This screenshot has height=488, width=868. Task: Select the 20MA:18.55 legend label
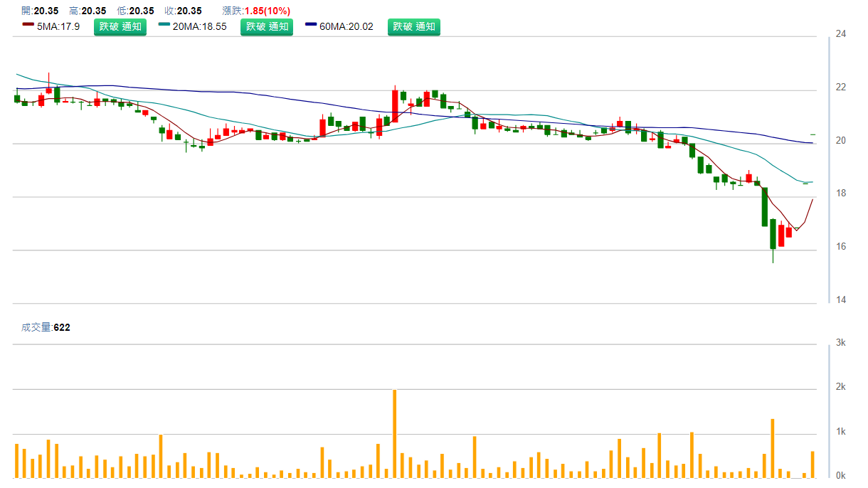coord(200,27)
